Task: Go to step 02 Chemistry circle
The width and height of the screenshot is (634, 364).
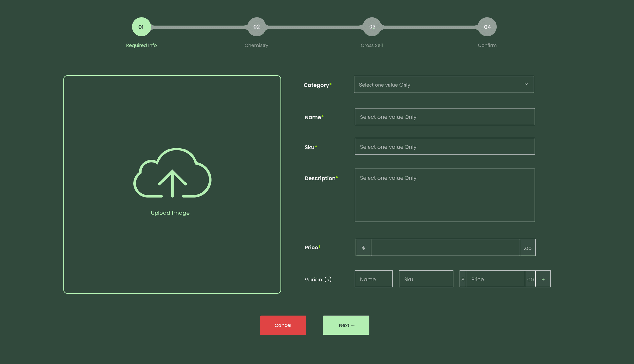Action: [x=257, y=27]
